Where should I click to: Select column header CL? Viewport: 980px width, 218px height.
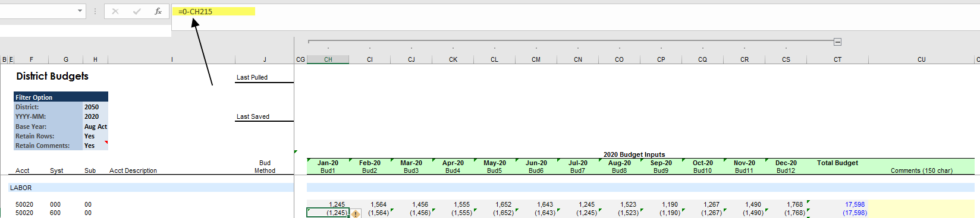click(x=495, y=59)
